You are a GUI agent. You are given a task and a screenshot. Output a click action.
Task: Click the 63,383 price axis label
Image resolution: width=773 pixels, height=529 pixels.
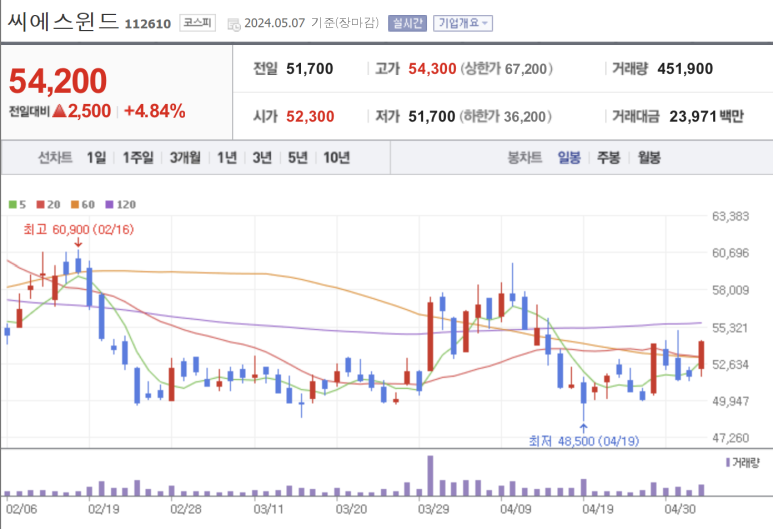[730, 216]
